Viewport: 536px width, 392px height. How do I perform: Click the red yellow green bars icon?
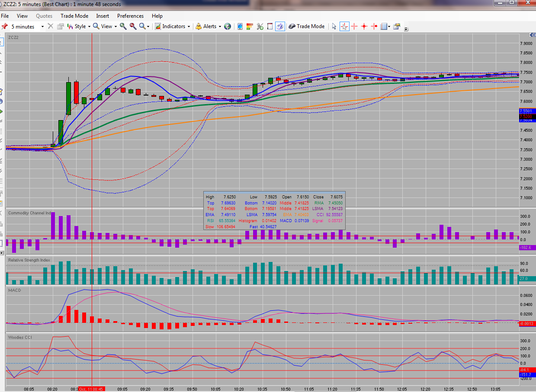250,26
